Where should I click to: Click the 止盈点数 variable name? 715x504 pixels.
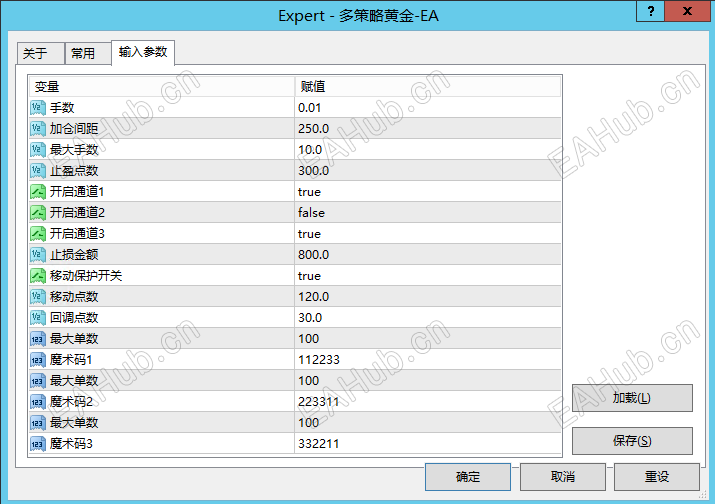pos(74,171)
